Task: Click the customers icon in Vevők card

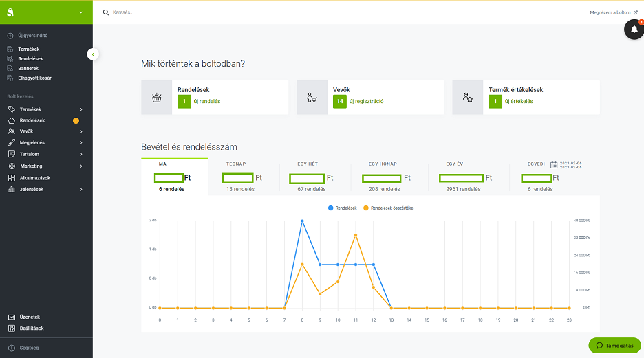Action: (312, 98)
